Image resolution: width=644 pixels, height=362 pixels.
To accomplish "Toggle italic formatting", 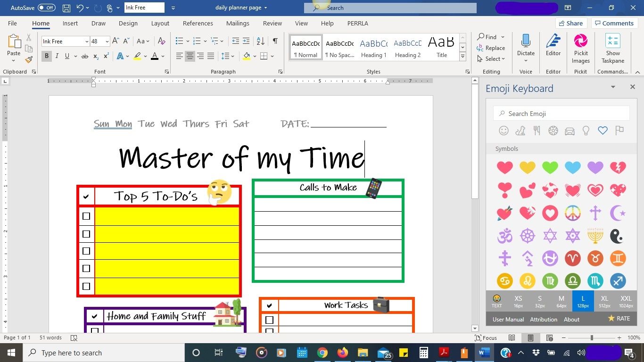I will [57, 56].
